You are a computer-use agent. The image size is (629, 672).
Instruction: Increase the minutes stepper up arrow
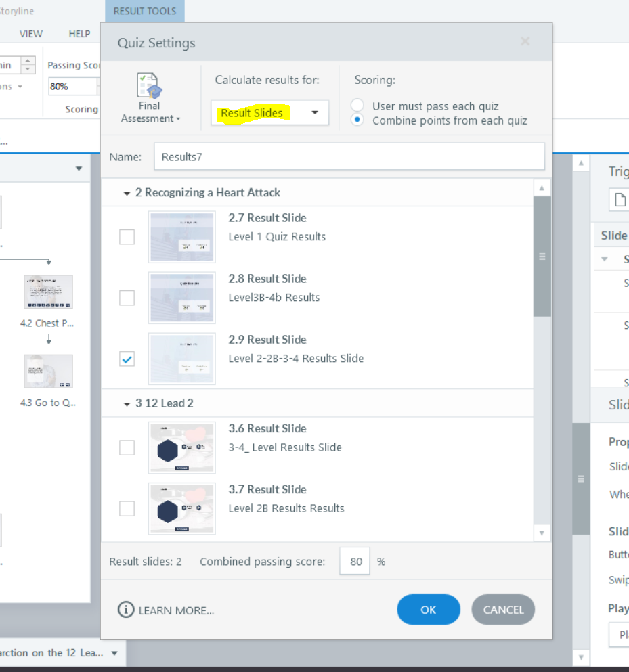pyautogui.click(x=28, y=61)
